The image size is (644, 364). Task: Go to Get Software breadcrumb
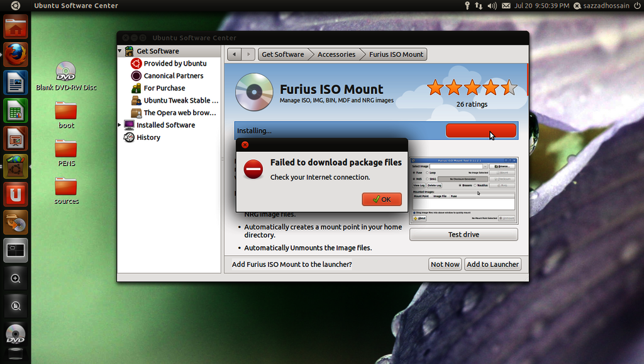click(x=282, y=54)
